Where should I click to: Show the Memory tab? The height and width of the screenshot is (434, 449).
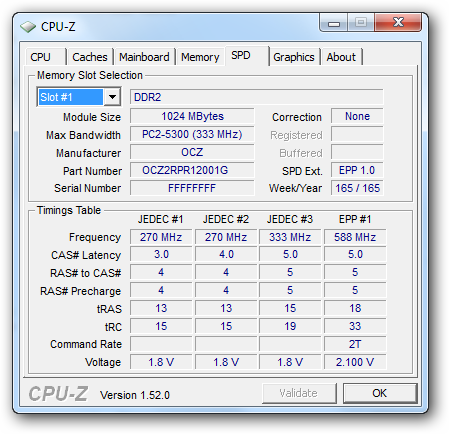[x=200, y=57]
